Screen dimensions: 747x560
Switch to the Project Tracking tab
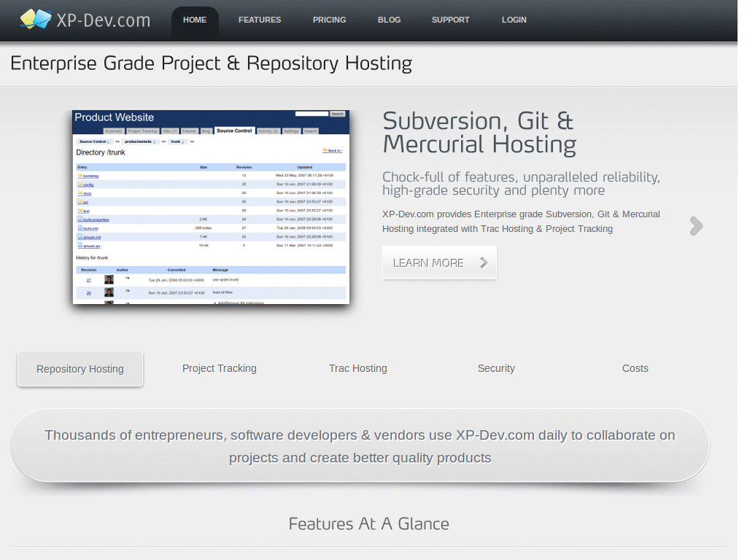coord(219,368)
